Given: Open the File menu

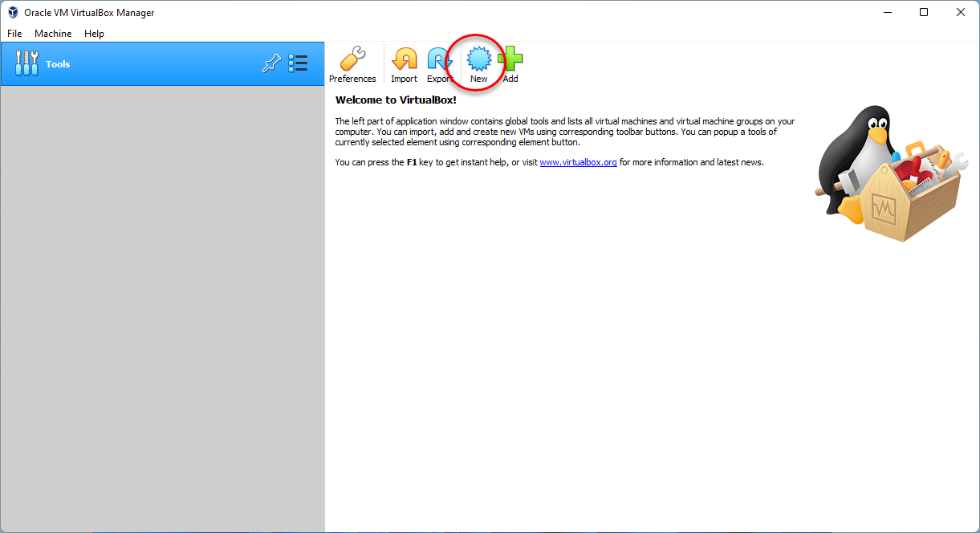Looking at the screenshot, I should [14, 34].
